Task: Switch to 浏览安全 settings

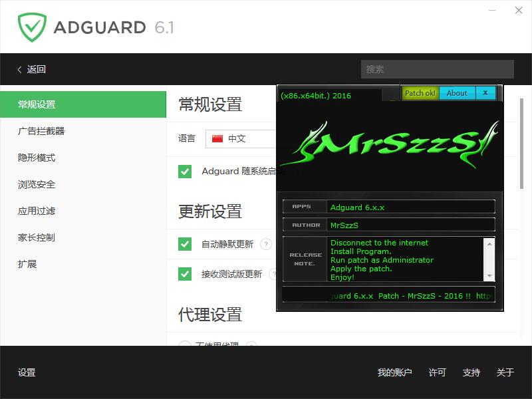Action: click(x=37, y=184)
